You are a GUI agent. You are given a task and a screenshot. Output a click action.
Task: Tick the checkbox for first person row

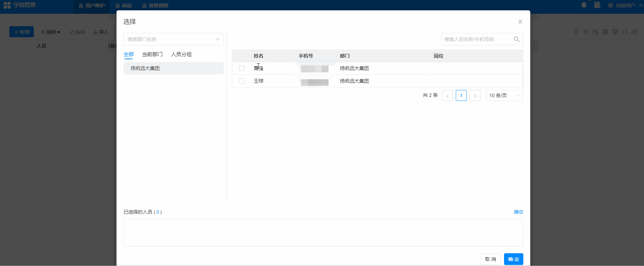[242, 68]
